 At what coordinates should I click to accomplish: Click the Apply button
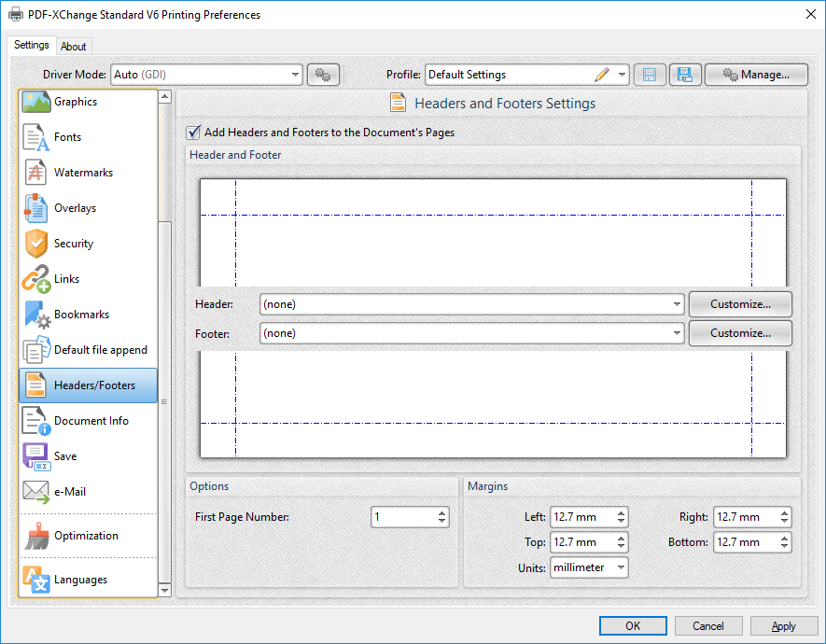coord(783,626)
